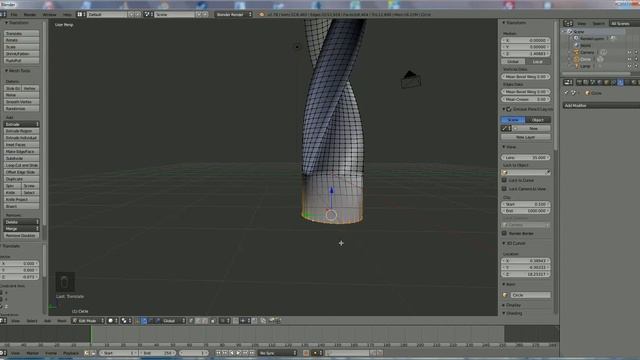The height and width of the screenshot is (360, 640).
Task: Open the Blender Render engine dropdown
Action: tap(233, 14)
